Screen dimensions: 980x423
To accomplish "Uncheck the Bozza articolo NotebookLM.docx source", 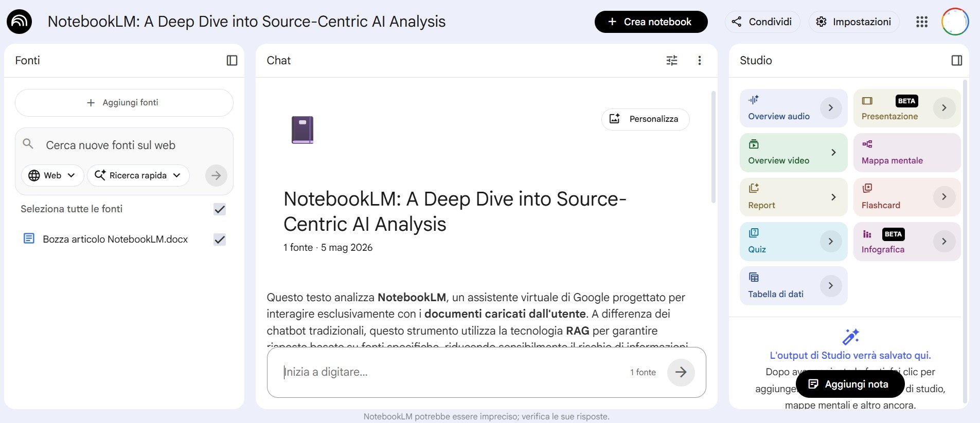I will [220, 240].
